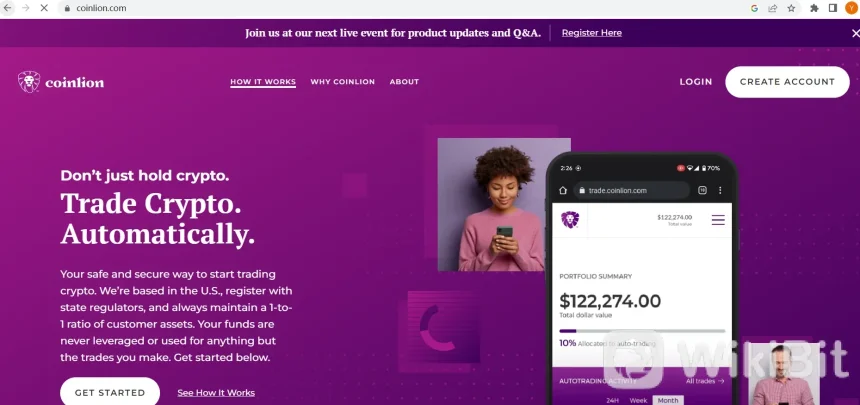Image resolution: width=860 pixels, height=405 pixels.
Task: Follow the See How It Works link
Action: [x=216, y=393]
